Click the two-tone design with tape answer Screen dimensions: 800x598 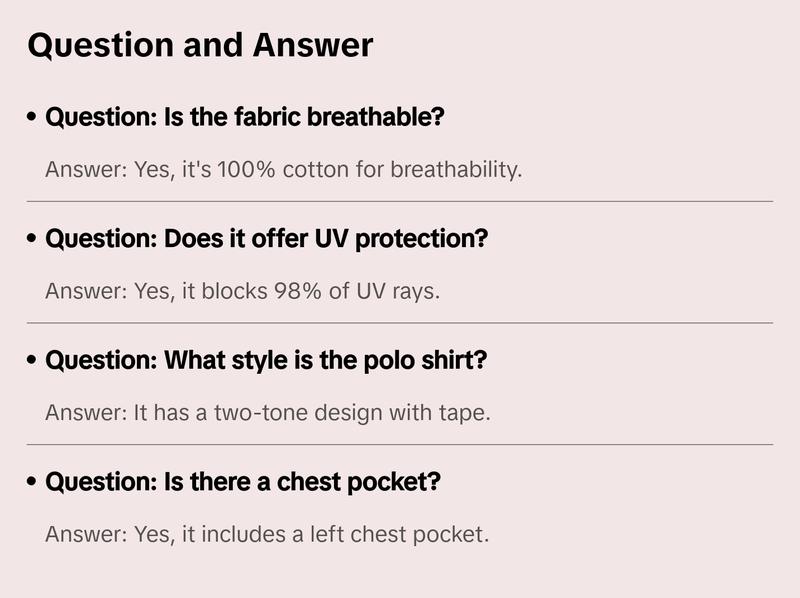[x=267, y=412]
